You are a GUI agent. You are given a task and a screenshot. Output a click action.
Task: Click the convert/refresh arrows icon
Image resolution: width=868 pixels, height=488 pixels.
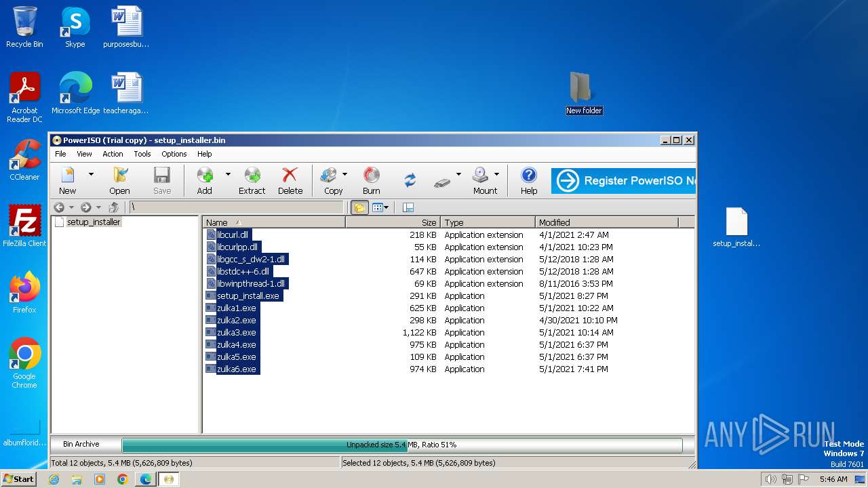[x=410, y=180]
